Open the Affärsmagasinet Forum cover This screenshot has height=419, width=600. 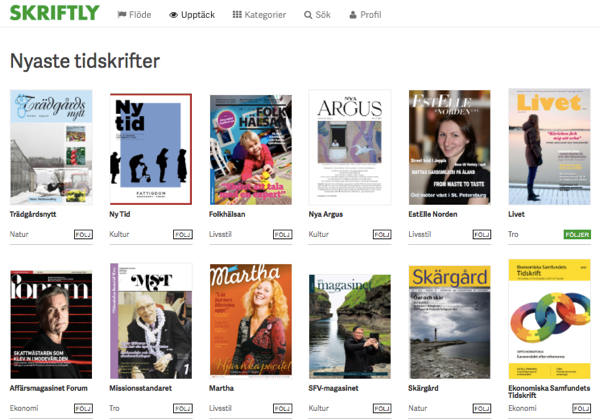coord(50,321)
